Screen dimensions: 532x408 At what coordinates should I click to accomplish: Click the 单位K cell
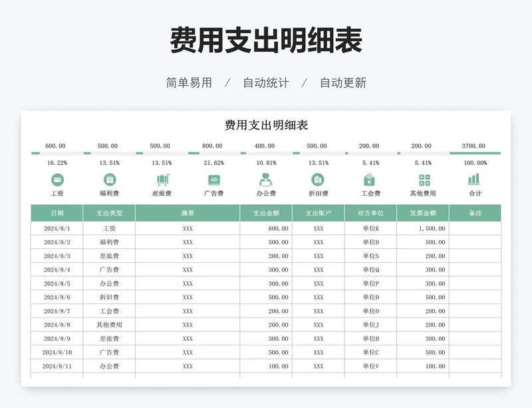(x=370, y=229)
